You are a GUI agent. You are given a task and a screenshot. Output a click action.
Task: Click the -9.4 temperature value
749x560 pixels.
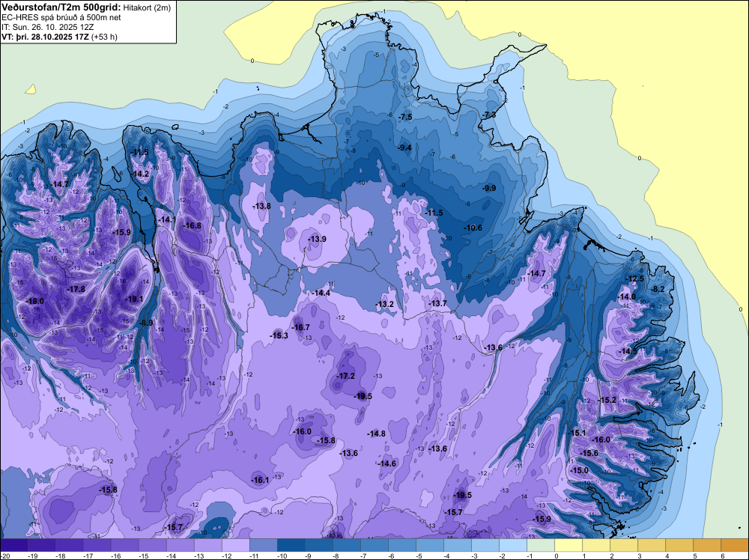[404, 147]
